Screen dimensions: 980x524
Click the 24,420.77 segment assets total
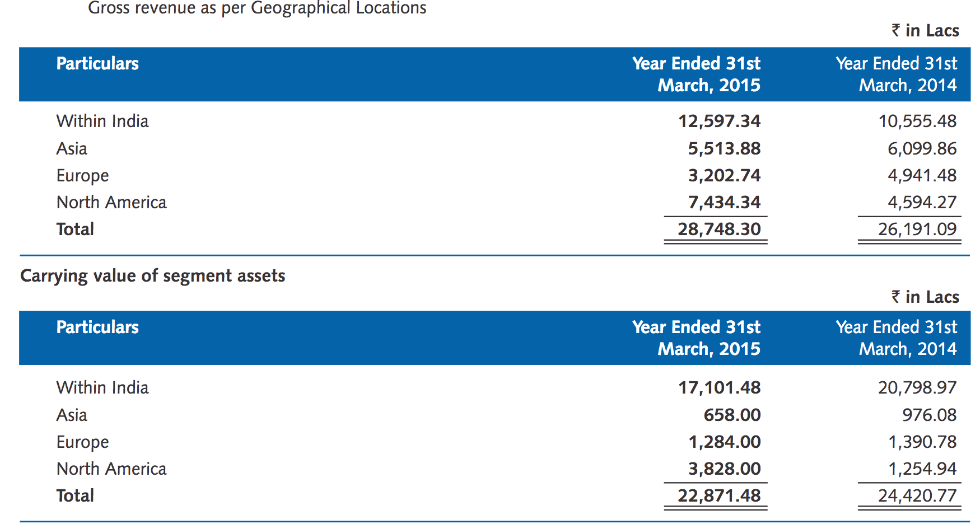pos(917,495)
